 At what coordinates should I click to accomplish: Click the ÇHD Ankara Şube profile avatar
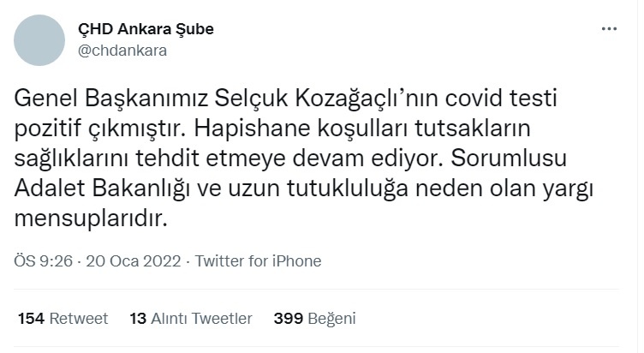click(x=40, y=39)
